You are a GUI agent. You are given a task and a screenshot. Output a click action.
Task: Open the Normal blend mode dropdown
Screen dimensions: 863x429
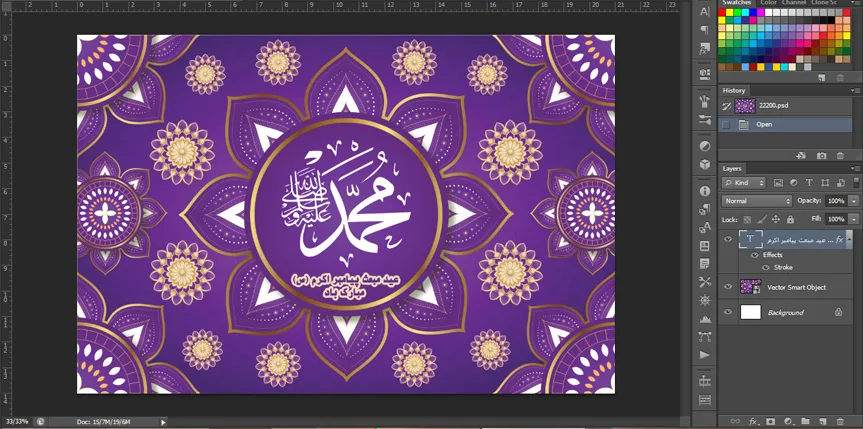pos(757,201)
